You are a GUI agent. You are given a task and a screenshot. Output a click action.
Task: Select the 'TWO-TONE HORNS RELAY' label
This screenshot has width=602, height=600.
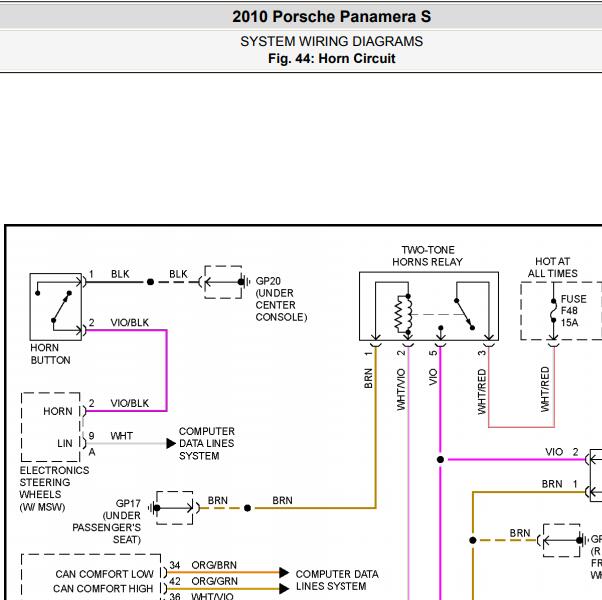coord(427,256)
